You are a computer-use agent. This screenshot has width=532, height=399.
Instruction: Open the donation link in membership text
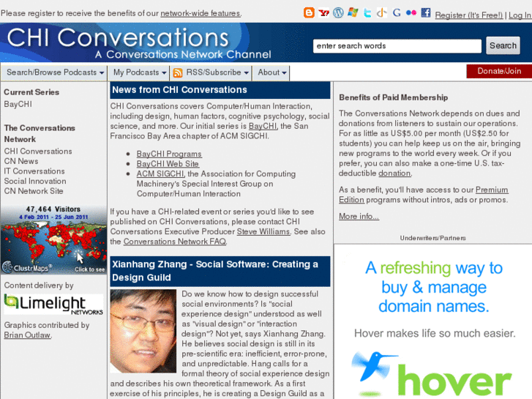pos(394,173)
